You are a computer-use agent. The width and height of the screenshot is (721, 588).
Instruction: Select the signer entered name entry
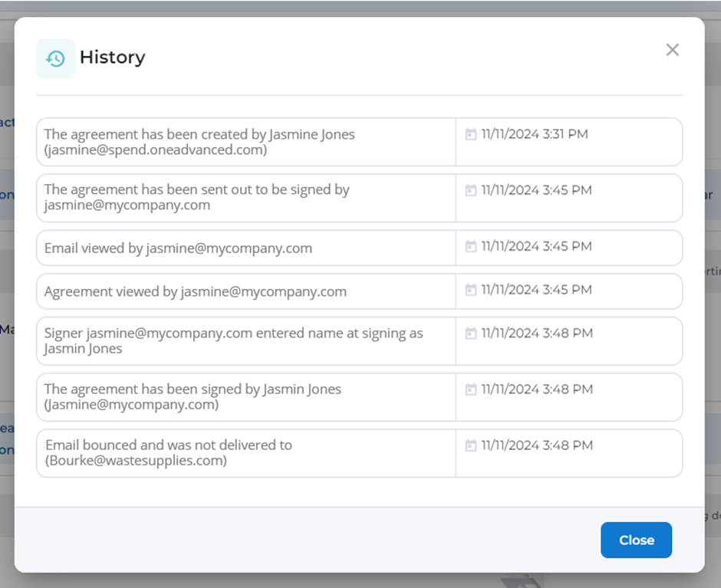point(233,341)
